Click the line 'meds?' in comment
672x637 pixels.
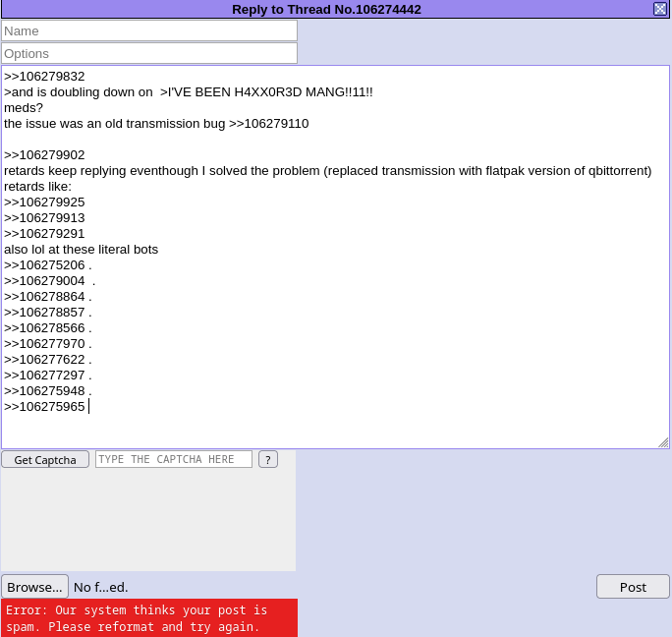[24, 108]
